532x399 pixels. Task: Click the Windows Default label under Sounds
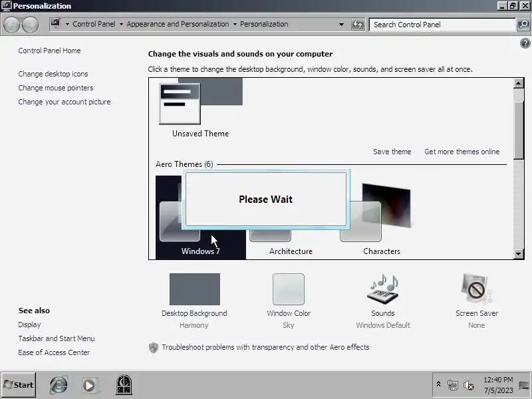(383, 325)
